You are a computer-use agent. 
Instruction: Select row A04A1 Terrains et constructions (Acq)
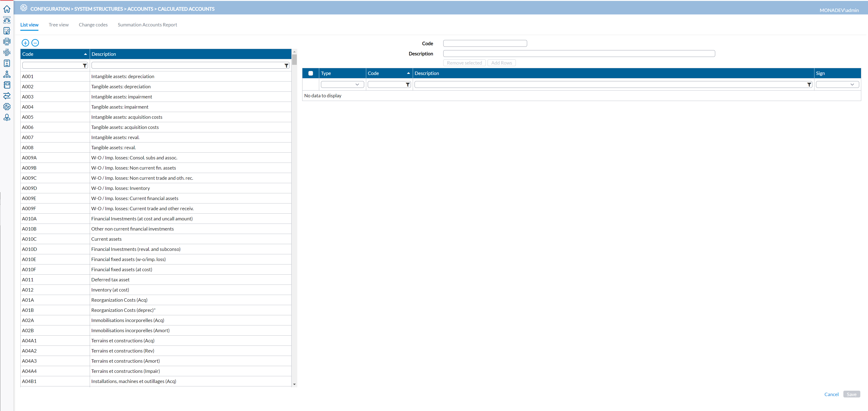pos(156,341)
